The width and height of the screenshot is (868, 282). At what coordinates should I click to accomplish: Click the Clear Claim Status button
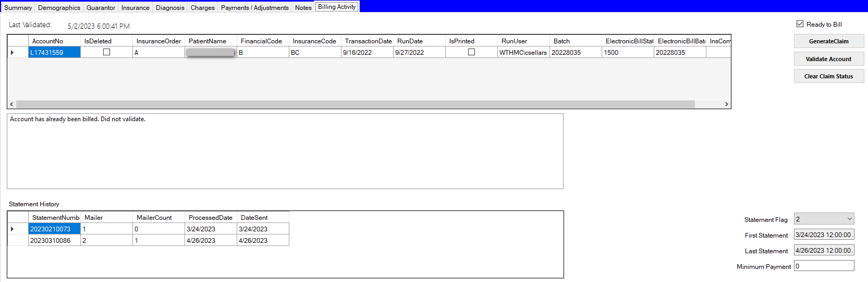point(828,76)
